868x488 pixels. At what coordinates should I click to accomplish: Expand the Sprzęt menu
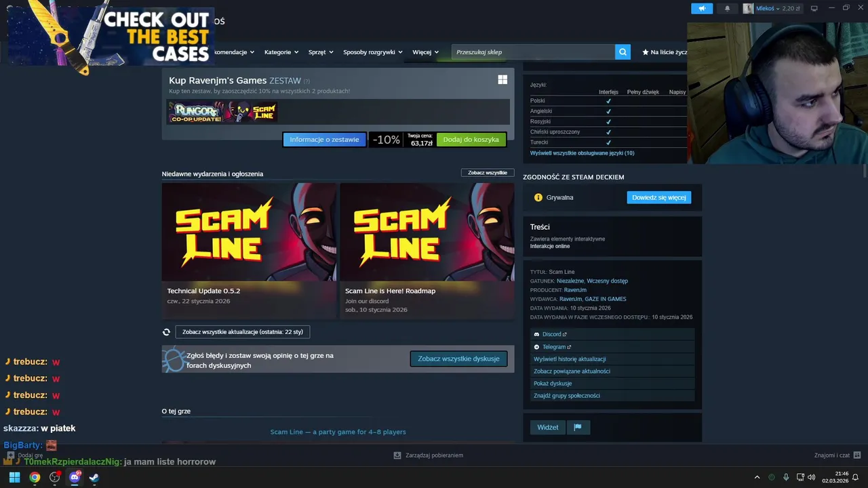coord(321,52)
